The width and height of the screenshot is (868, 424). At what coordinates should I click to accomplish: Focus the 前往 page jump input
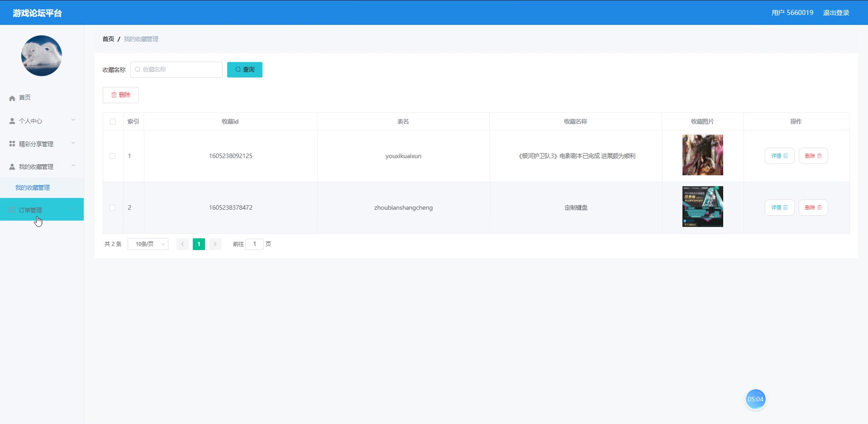click(254, 244)
